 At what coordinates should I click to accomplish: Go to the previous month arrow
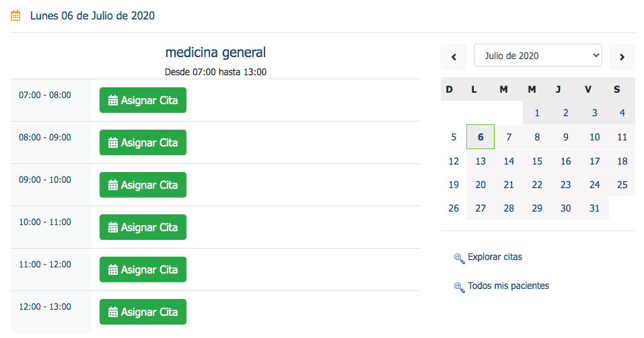454,57
